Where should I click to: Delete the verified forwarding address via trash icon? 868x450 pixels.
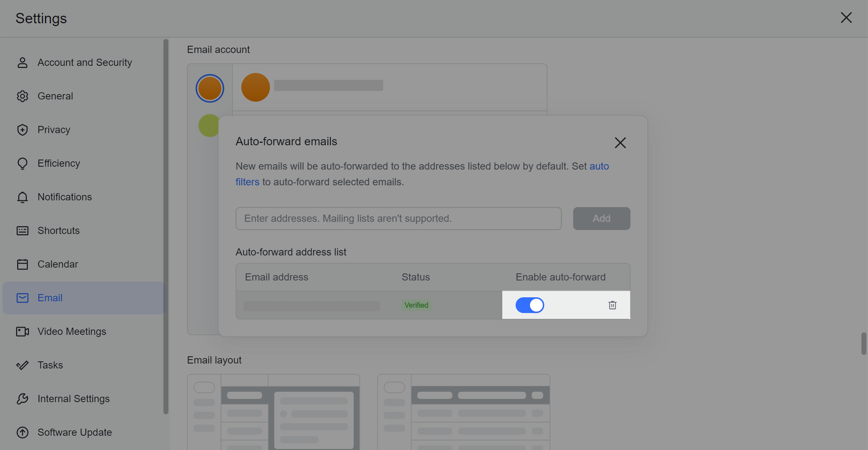(x=612, y=305)
